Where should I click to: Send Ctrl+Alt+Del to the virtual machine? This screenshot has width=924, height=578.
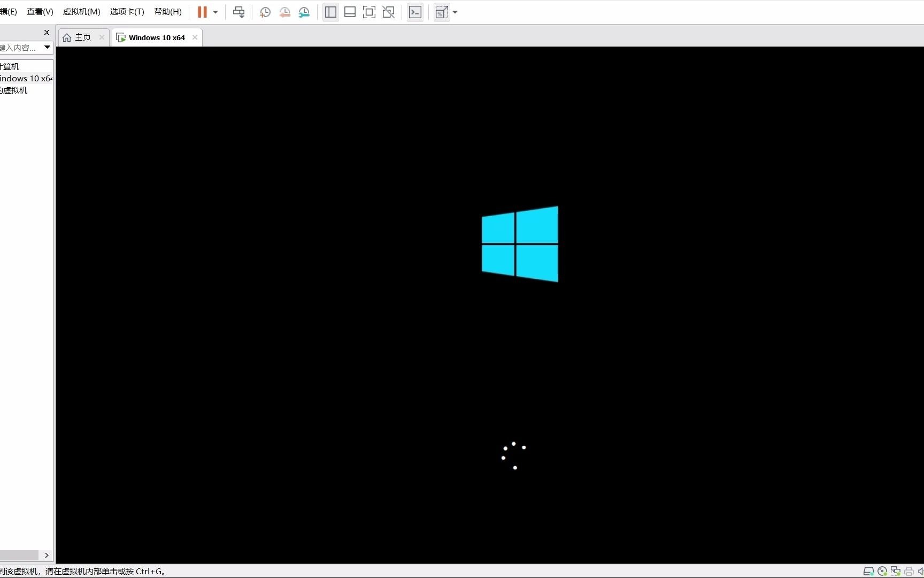coord(238,12)
